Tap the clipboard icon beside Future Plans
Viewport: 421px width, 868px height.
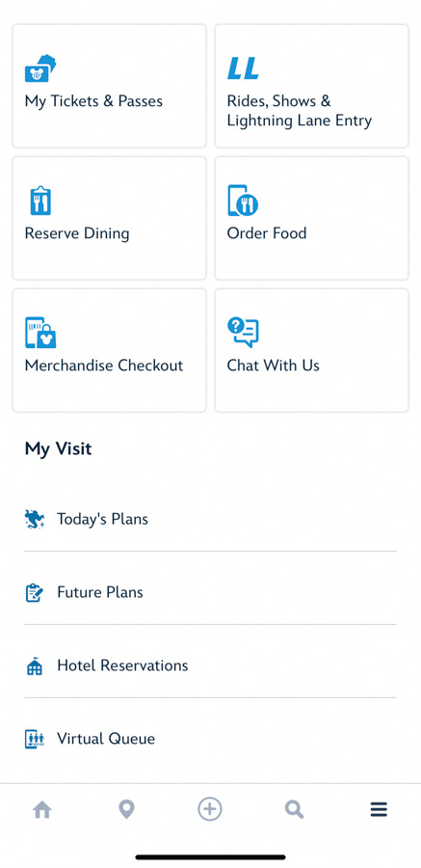[35, 592]
